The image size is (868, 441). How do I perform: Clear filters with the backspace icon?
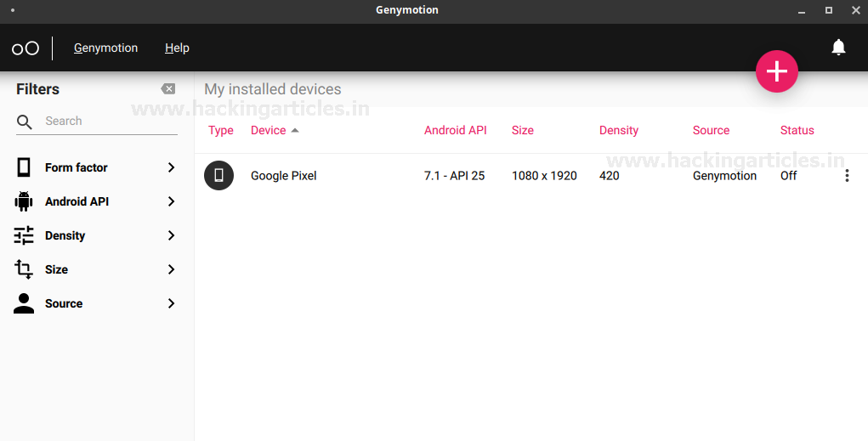click(167, 89)
